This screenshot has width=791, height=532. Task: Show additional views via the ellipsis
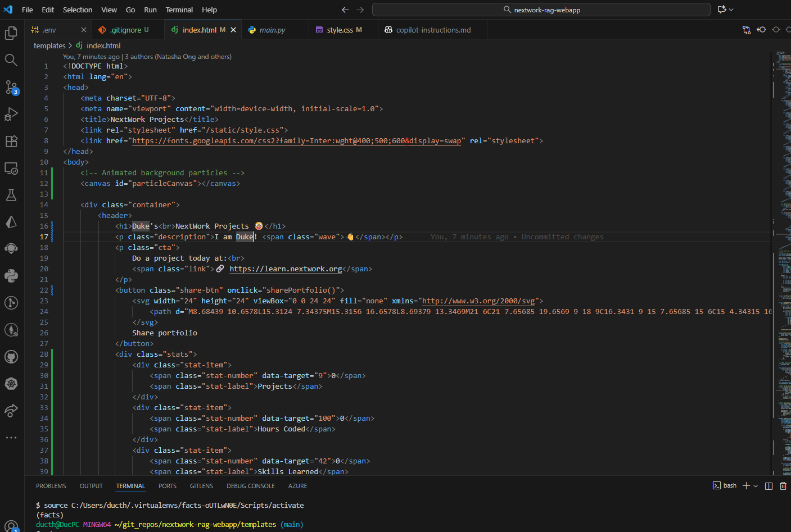(x=11, y=438)
